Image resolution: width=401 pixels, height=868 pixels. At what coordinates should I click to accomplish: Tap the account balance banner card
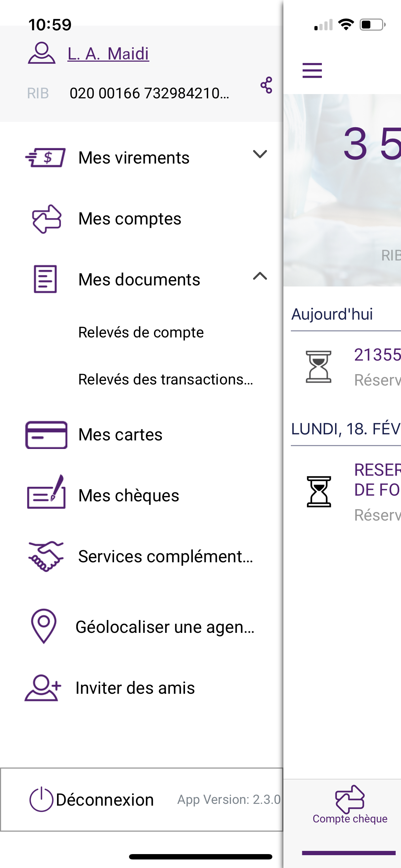coord(342,190)
